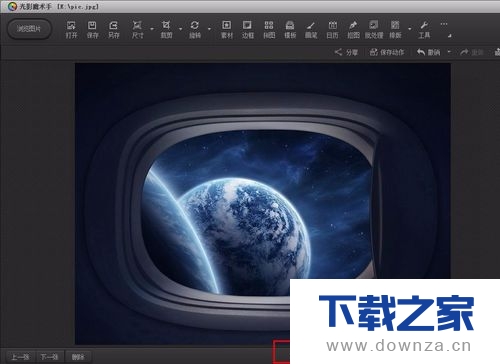Click 保存动作 save action button
Image resolution: width=500 pixels, height=364 pixels.
click(387, 52)
